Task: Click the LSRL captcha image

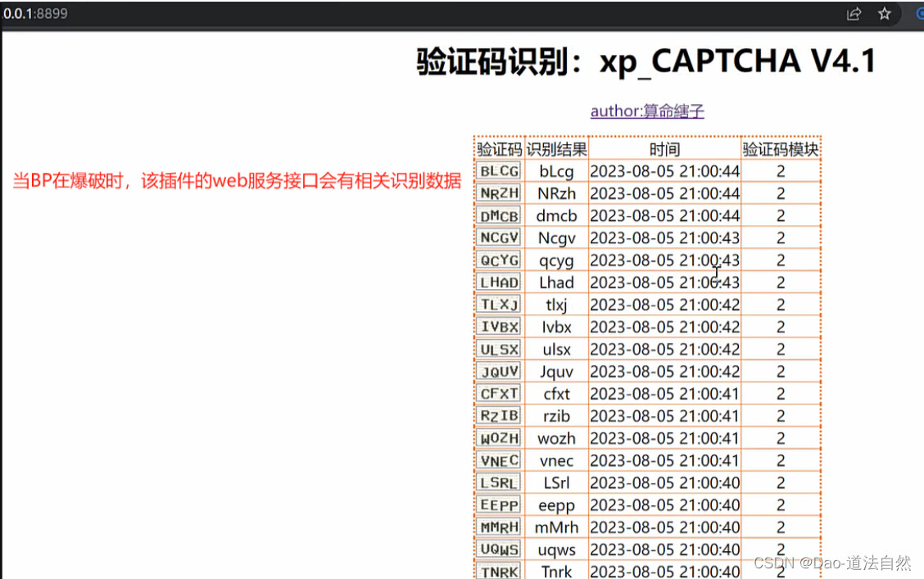Action: tap(499, 483)
